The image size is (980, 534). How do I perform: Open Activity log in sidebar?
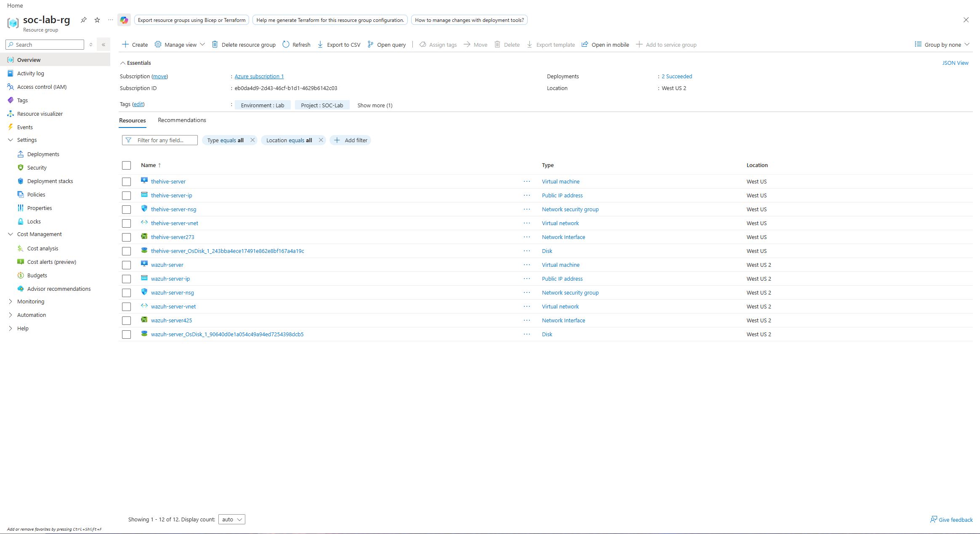coord(30,73)
